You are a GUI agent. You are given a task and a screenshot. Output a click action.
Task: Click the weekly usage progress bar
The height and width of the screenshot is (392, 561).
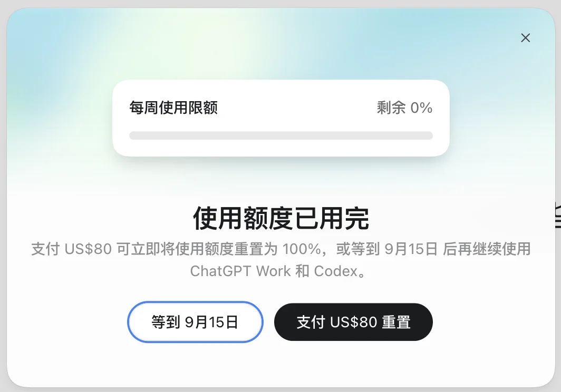pyautogui.click(x=281, y=135)
